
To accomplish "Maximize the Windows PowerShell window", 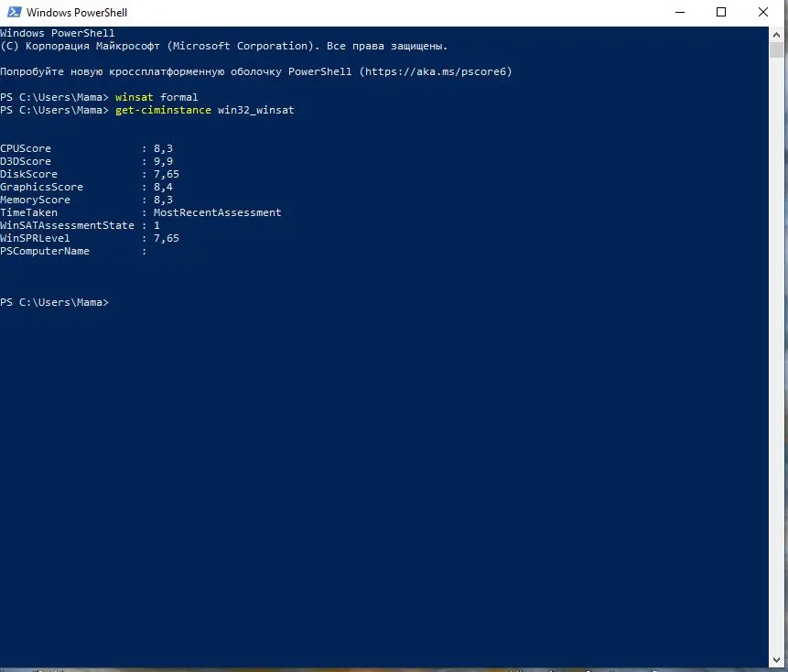I will point(721,12).
